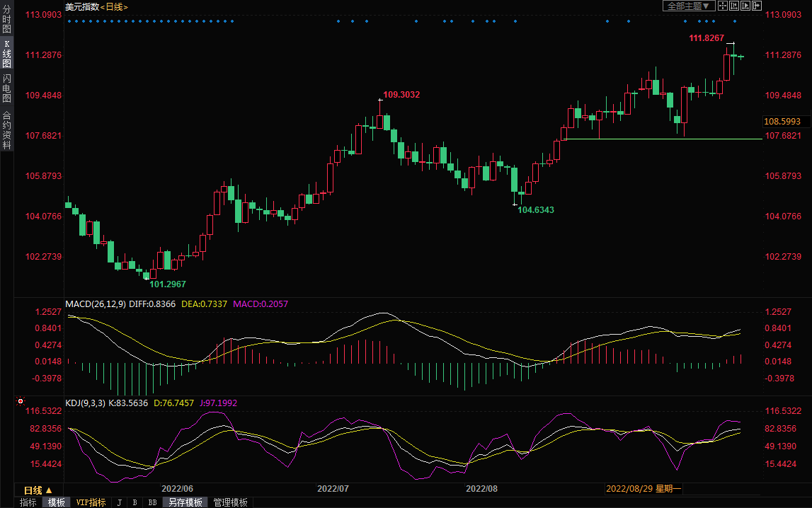Select the K线图 side tab

[x=6, y=54]
